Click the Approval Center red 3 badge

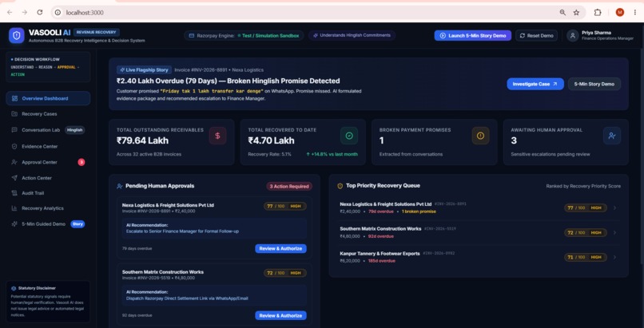pos(81,162)
